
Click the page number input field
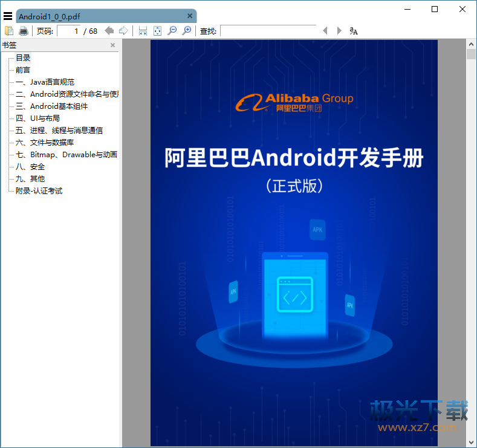coord(69,31)
